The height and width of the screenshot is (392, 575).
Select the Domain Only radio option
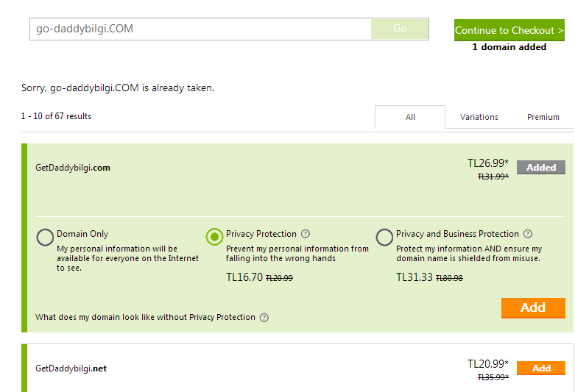click(x=46, y=237)
